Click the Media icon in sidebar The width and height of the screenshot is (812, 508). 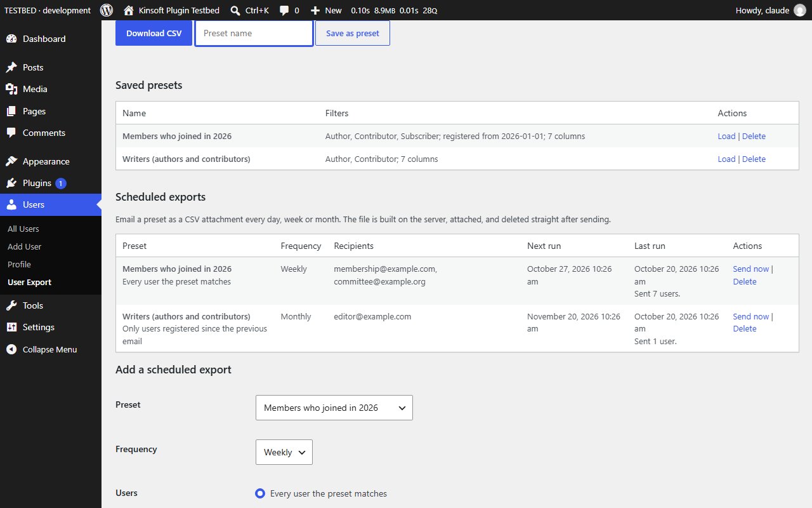pyautogui.click(x=11, y=89)
